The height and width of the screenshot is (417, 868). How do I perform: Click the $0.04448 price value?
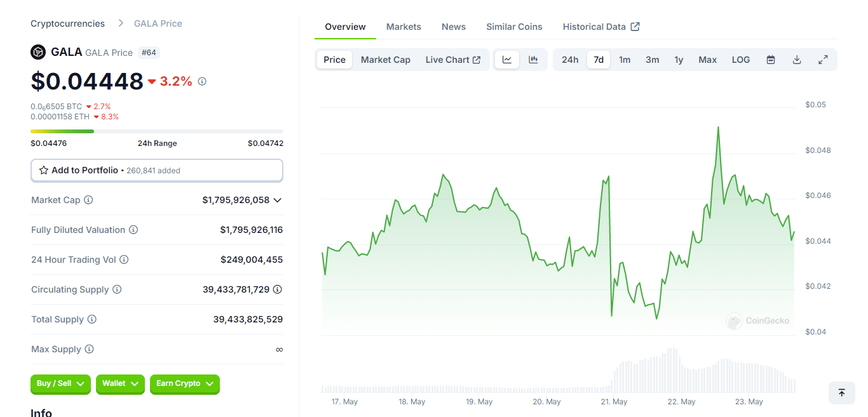coord(87,81)
